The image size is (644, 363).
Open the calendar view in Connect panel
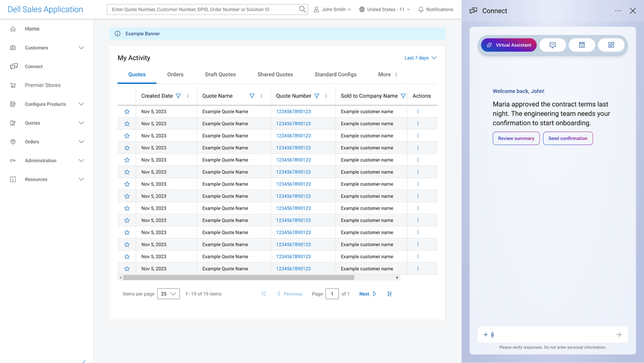pos(582,45)
